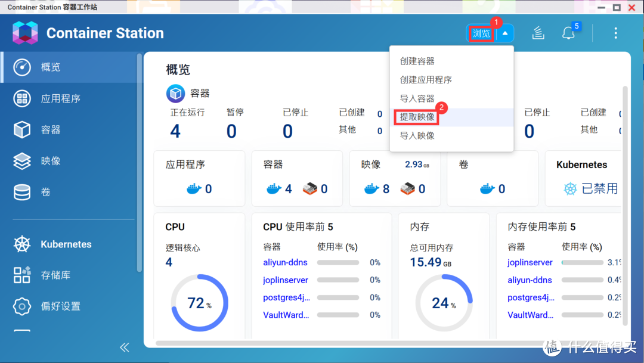Click aliyun-ddns CPU usage bar
The height and width of the screenshot is (363, 644).
[x=338, y=263]
